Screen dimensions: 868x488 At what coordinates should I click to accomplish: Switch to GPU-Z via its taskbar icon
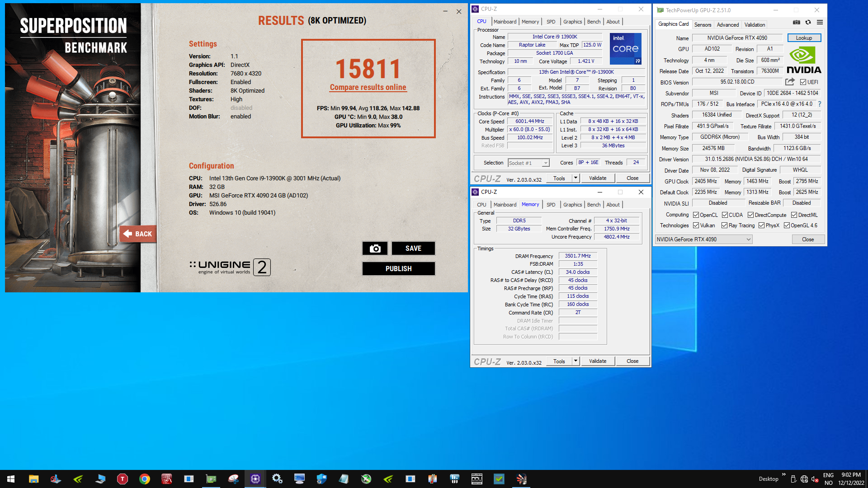(211, 479)
